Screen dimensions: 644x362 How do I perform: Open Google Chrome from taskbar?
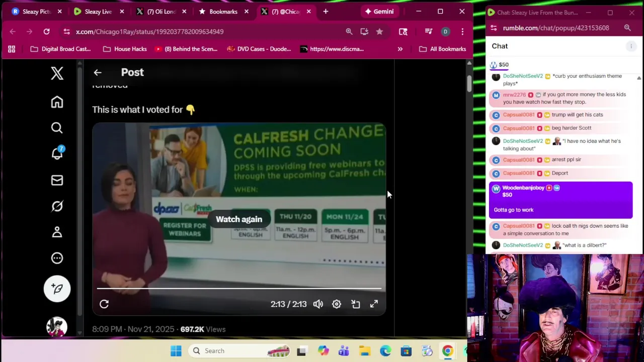447,351
